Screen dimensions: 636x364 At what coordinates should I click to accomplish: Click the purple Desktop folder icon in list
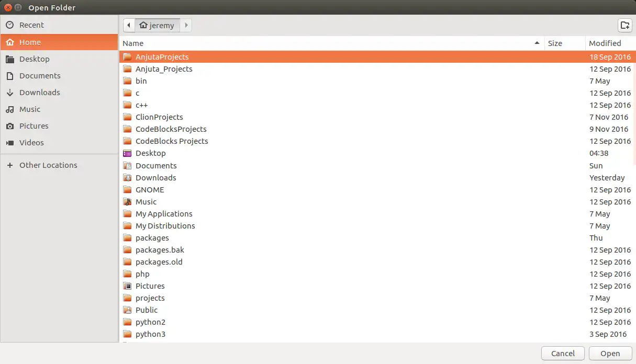[x=127, y=153]
